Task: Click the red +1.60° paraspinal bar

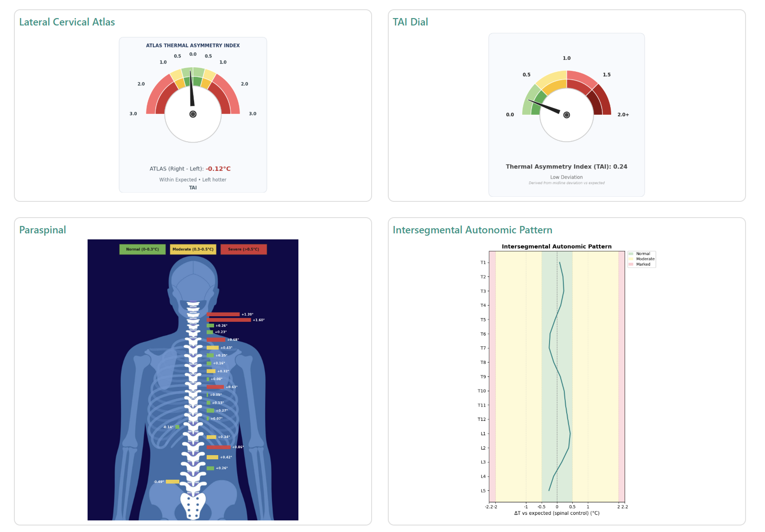Action: coord(229,320)
